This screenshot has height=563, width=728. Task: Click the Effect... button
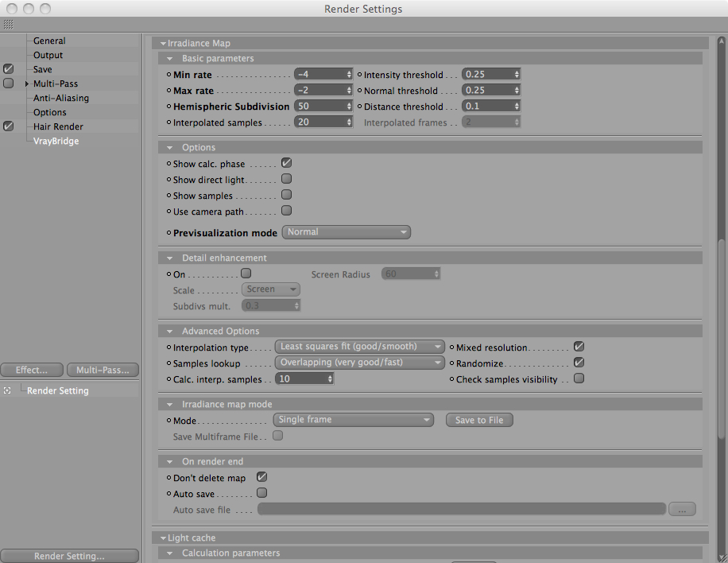point(32,370)
